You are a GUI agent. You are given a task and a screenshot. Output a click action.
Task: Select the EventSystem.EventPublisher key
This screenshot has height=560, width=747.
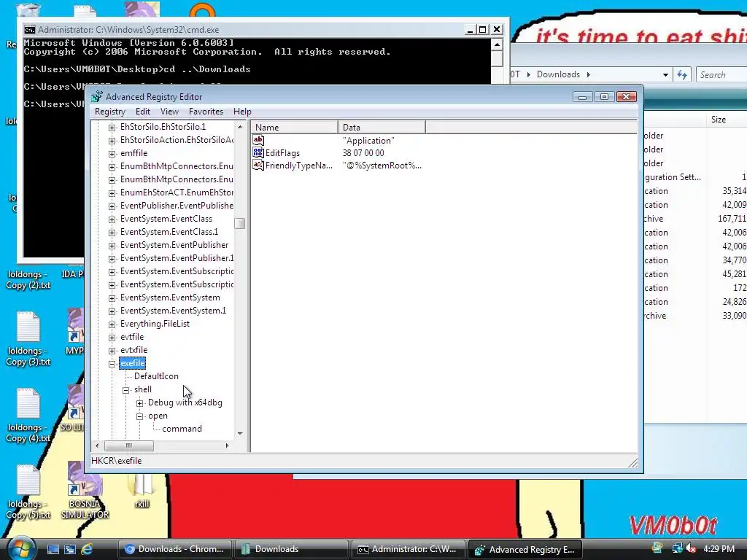point(174,245)
